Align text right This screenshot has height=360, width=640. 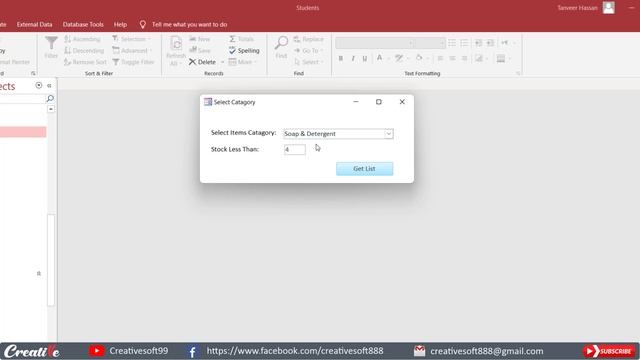coord(464,59)
